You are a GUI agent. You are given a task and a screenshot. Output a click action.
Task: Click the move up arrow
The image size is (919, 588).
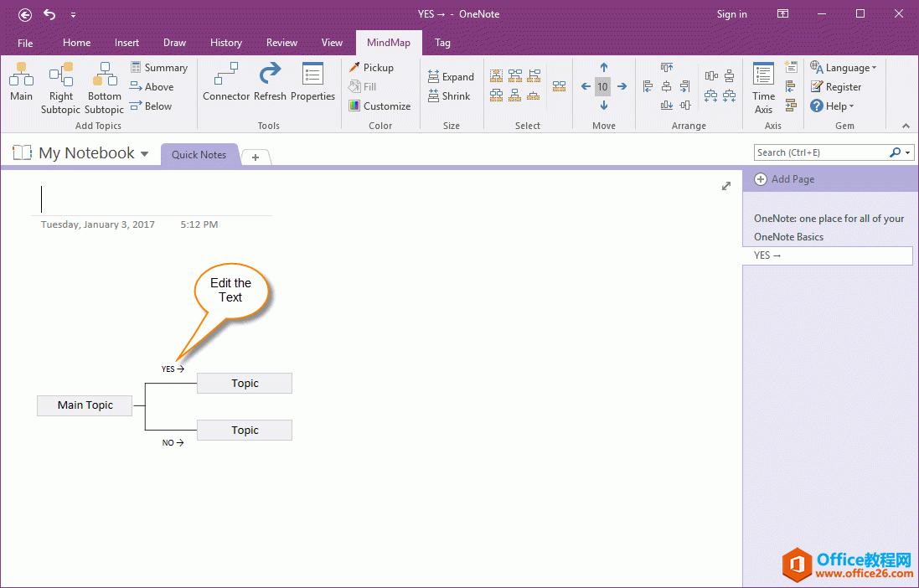click(x=604, y=68)
